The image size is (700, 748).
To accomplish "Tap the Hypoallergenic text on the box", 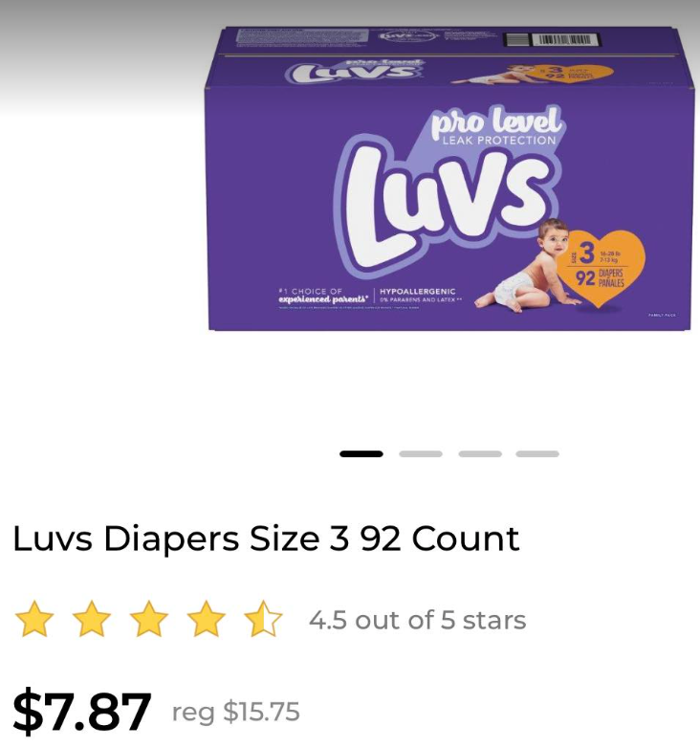I will coord(417,291).
